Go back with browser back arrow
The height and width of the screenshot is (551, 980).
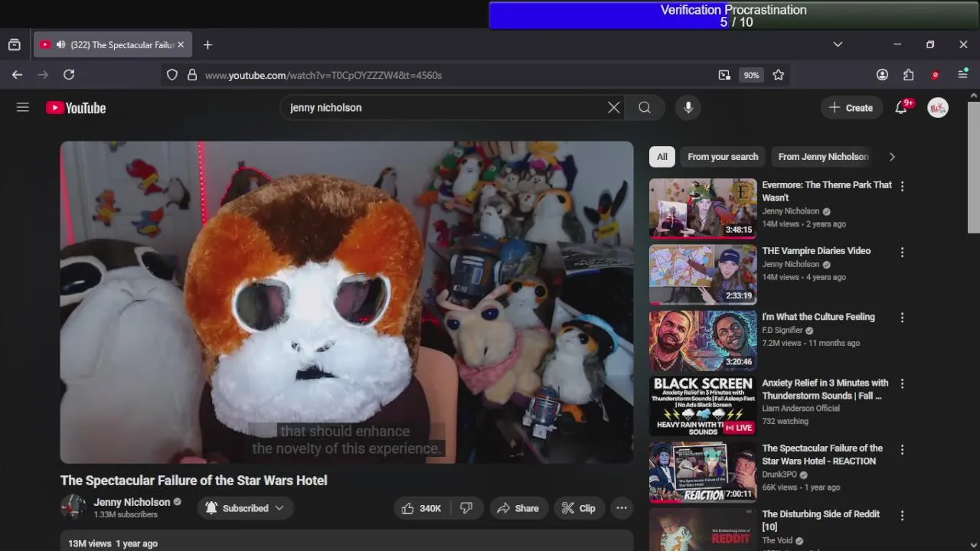point(17,74)
